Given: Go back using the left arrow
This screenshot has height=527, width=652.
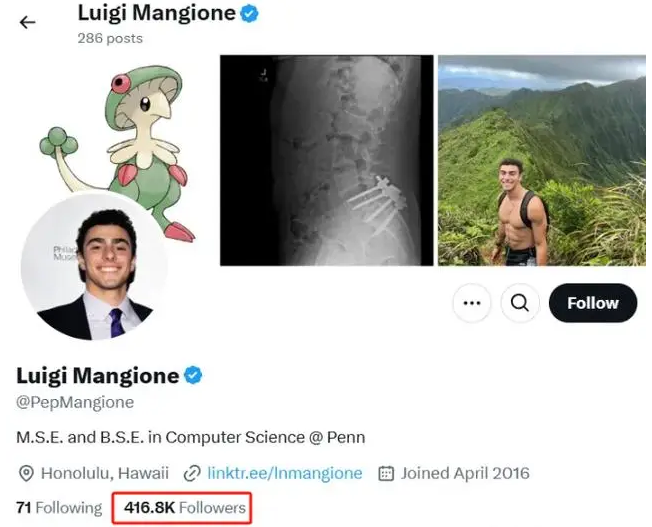Looking at the screenshot, I should (28, 22).
